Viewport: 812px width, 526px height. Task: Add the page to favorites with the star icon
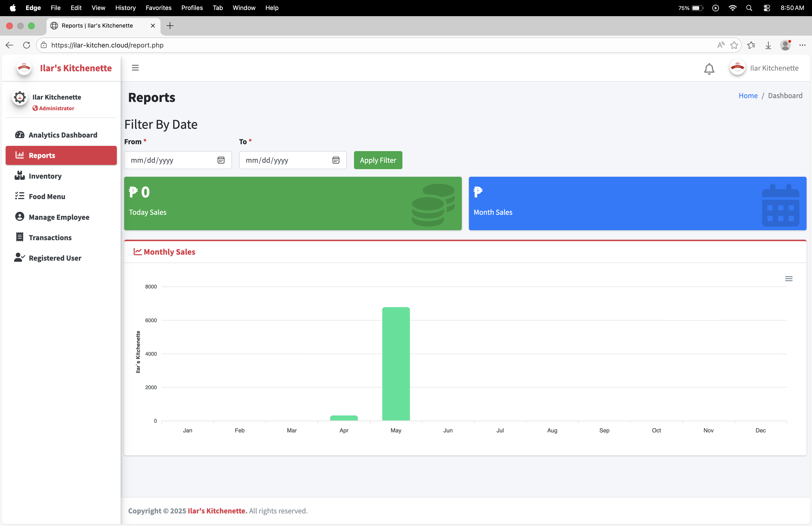(734, 45)
